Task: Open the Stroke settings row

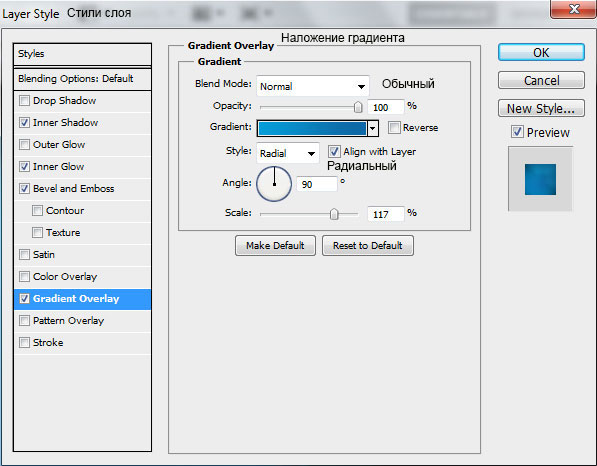Action: pos(82,343)
